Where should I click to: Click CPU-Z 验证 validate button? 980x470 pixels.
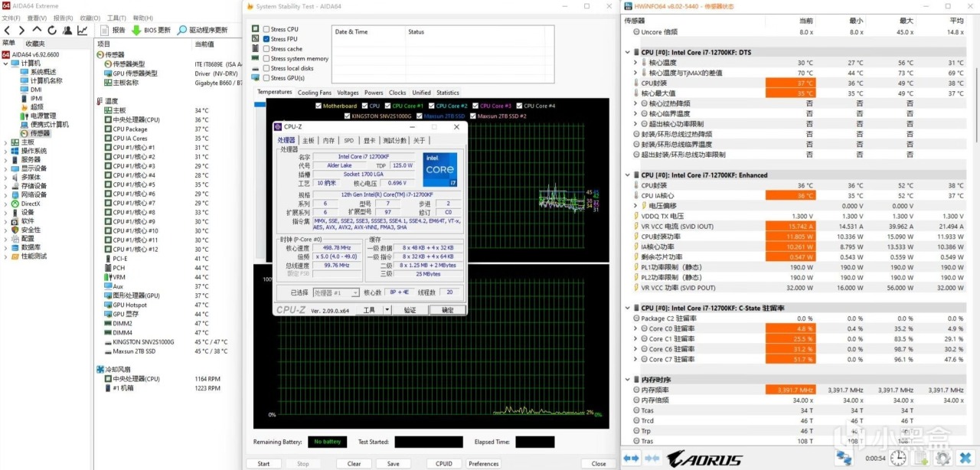(x=410, y=310)
